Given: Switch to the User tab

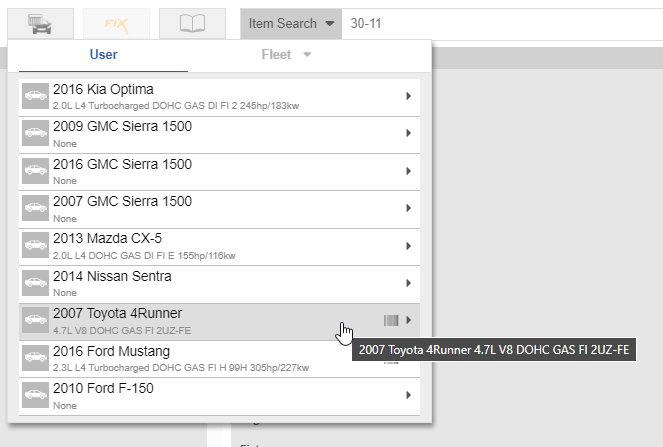Looking at the screenshot, I should click(x=103, y=55).
